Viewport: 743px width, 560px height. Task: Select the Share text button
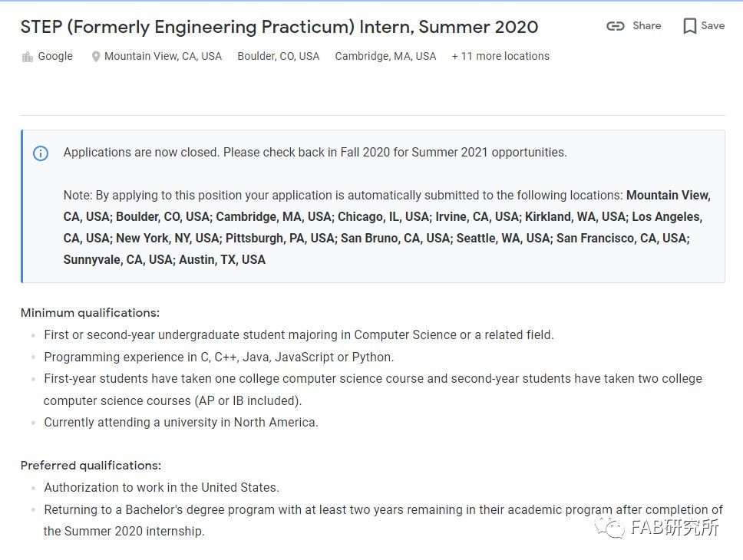647,25
